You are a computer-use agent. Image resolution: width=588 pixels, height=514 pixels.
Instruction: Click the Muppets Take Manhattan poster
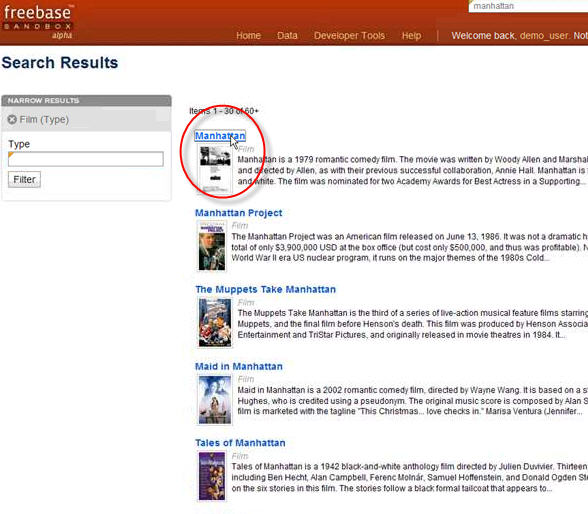[215, 323]
